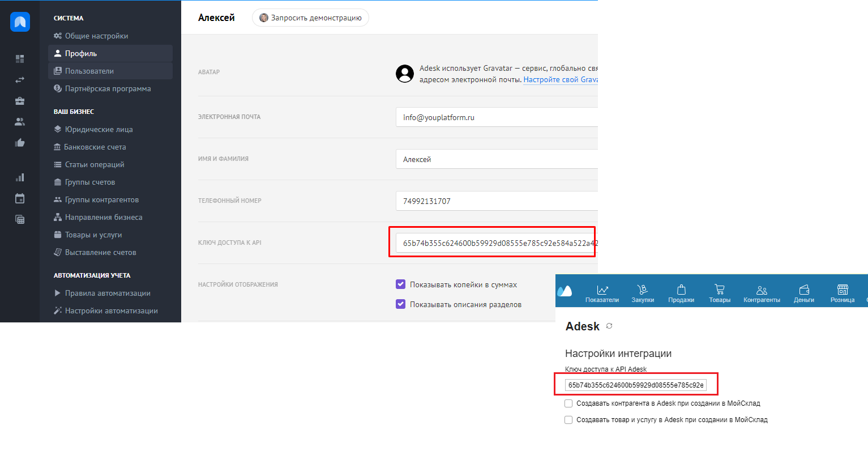The height and width of the screenshot is (455, 868).
Task: Click Запросить демонстрацию button
Action: pyautogui.click(x=310, y=18)
